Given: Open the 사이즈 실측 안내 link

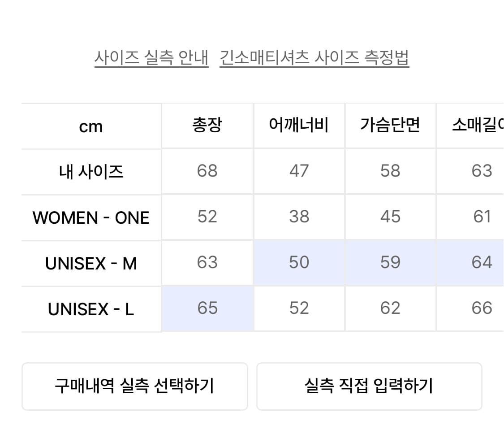Looking at the screenshot, I should pyautogui.click(x=152, y=57).
